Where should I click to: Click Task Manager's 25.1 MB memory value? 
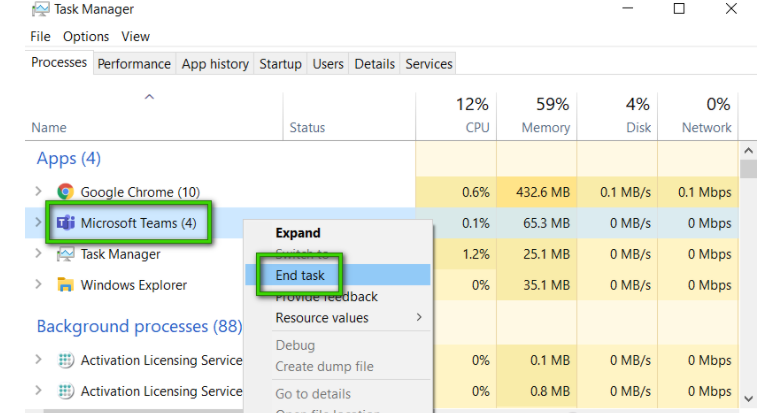[x=546, y=254]
